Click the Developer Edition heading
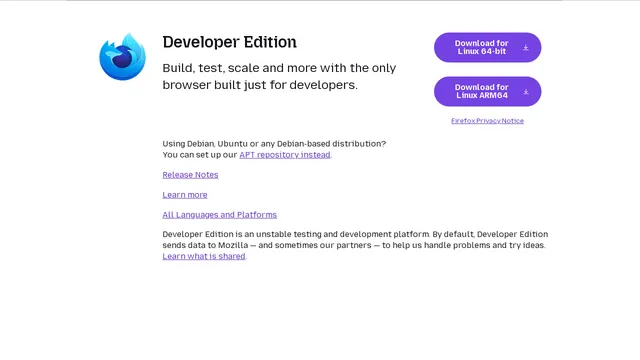Viewport: 640px width, 360px height. 229,42
